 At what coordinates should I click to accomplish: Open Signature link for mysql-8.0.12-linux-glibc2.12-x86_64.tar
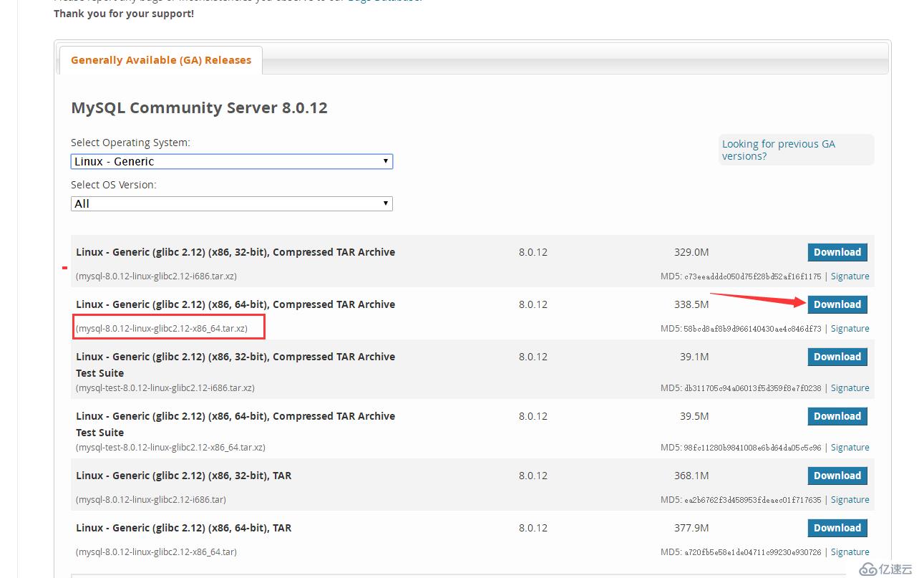click(x=850, y=551)
